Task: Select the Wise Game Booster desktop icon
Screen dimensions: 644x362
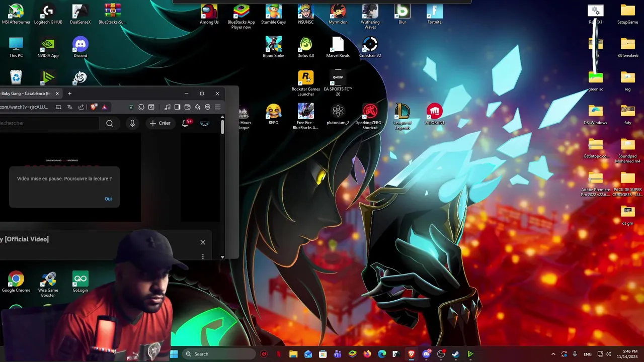Action: (48, 284)
